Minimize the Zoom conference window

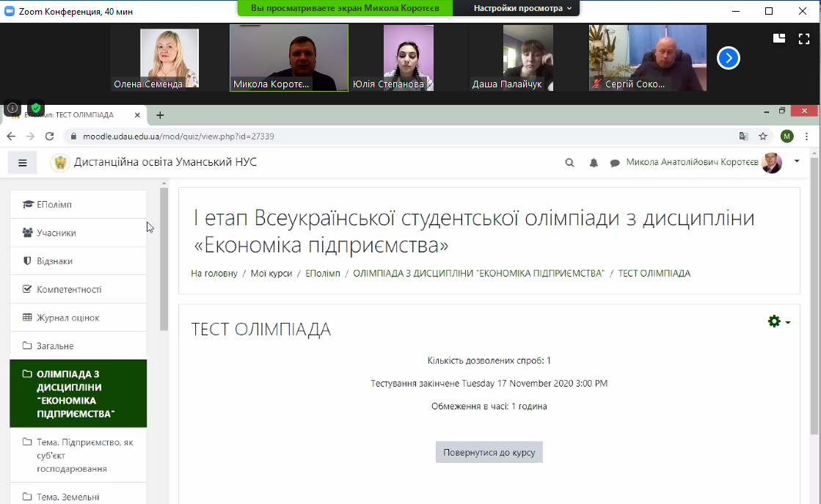(736, 11)
